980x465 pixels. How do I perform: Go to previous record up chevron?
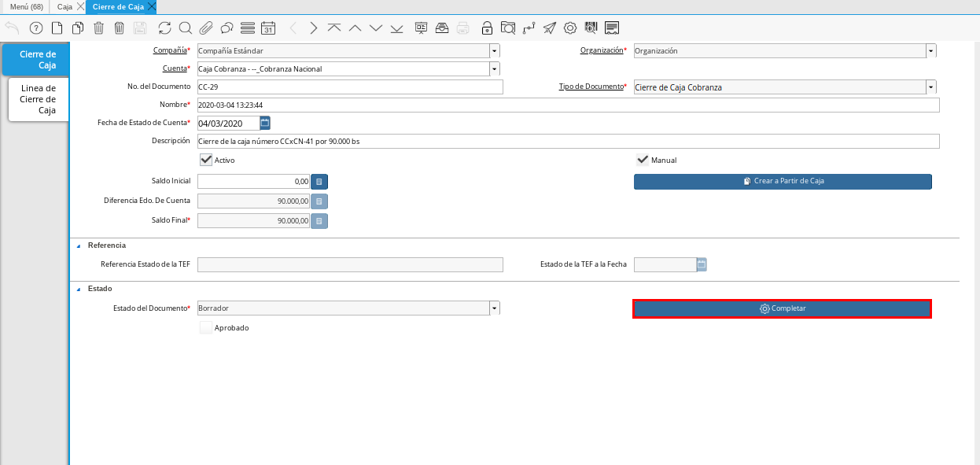355,28
